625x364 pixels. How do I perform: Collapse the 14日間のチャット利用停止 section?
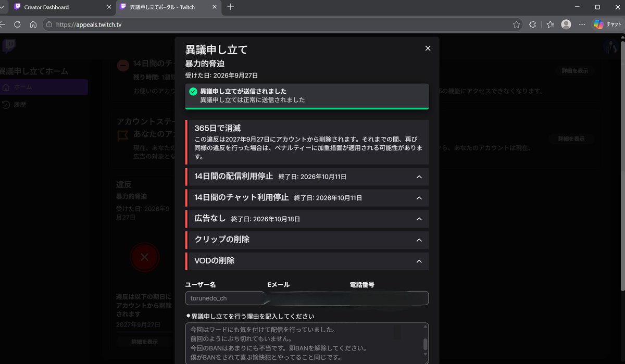(419, 198)
